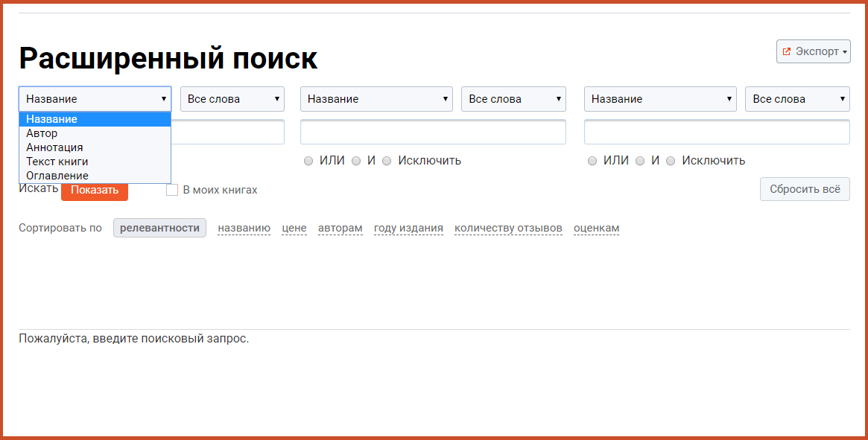Sort results by авторам
Viewport: 868px width, 440px height.
tap(340, 228)
